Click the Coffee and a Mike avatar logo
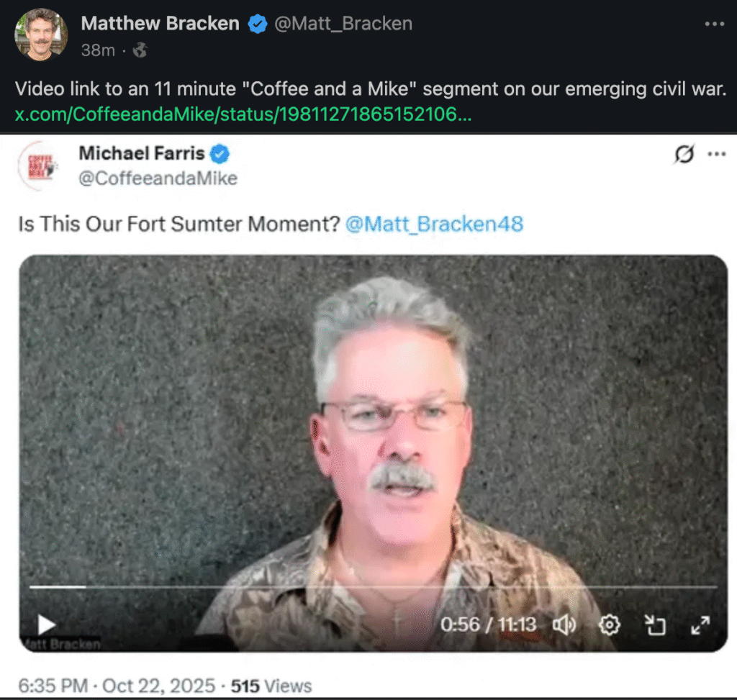The width and height of the screenshot is (737, 700). tap(40, 165)
